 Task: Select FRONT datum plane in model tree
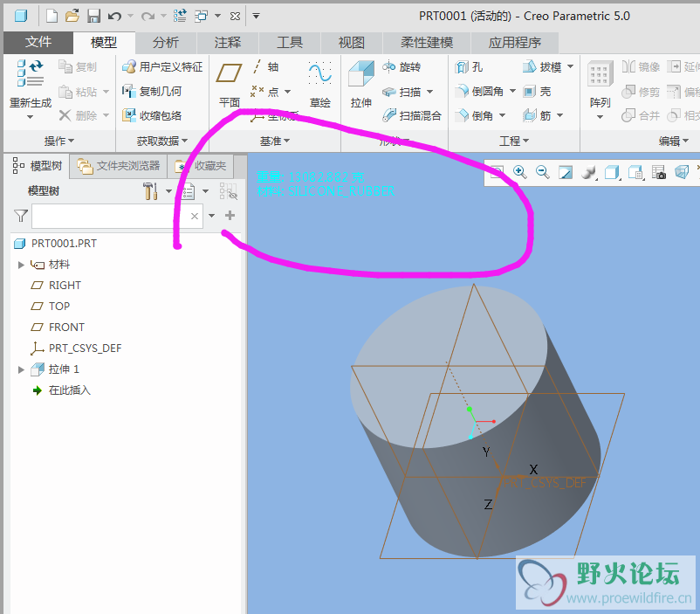click(58, 328)
